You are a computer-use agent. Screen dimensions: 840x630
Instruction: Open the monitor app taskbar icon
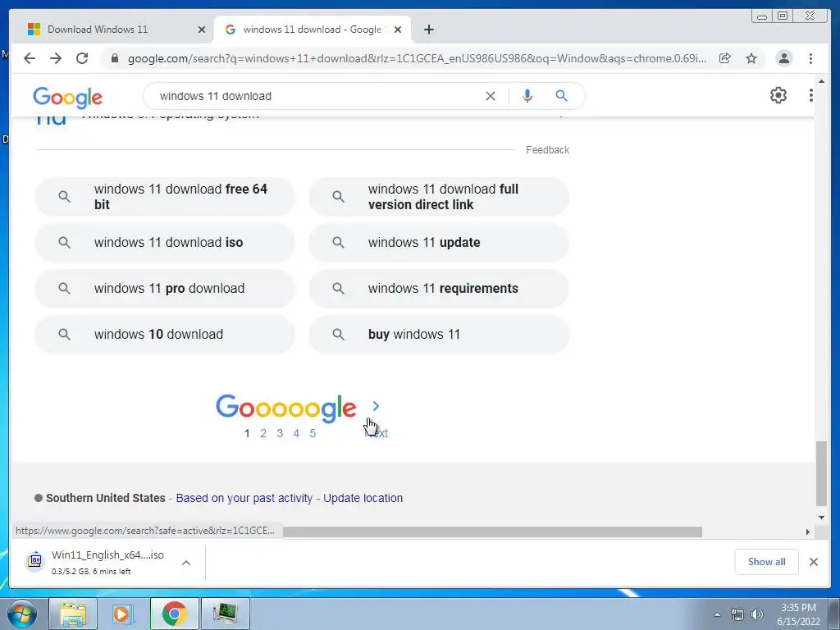(225, 614)
